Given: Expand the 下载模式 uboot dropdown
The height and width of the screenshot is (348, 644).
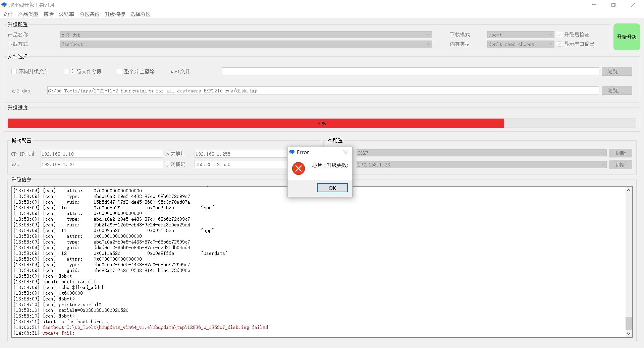Looking at the screenshot, I should pos(550,35).
